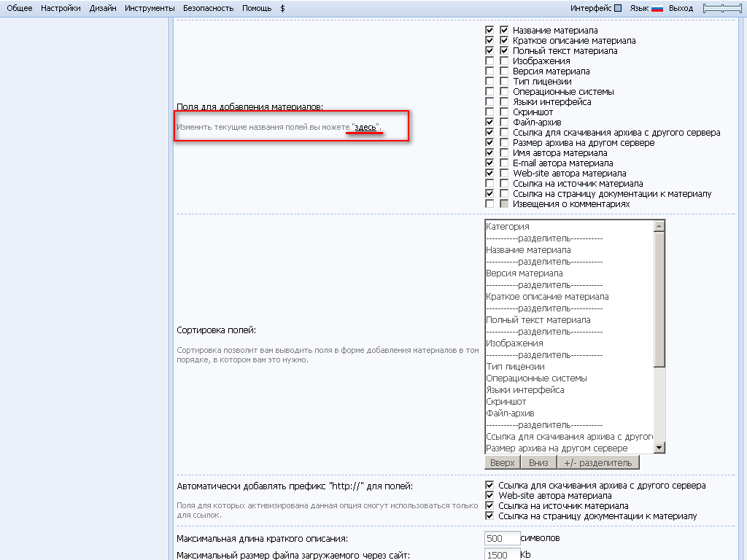Click the Russian flag language icon

pyautogui.click(x=657, y=8)
